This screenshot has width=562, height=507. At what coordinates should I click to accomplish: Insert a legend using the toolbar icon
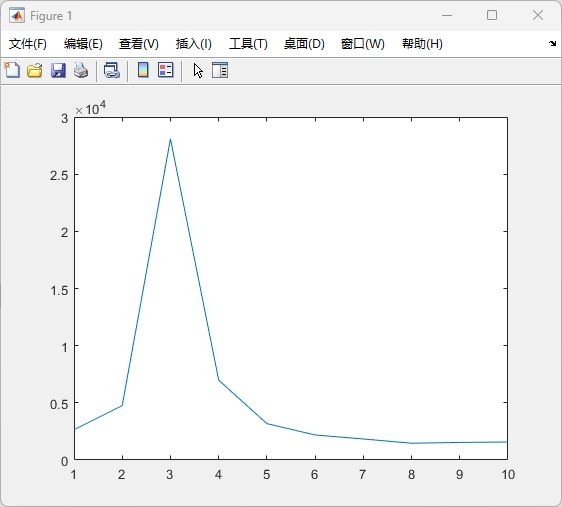166,70
